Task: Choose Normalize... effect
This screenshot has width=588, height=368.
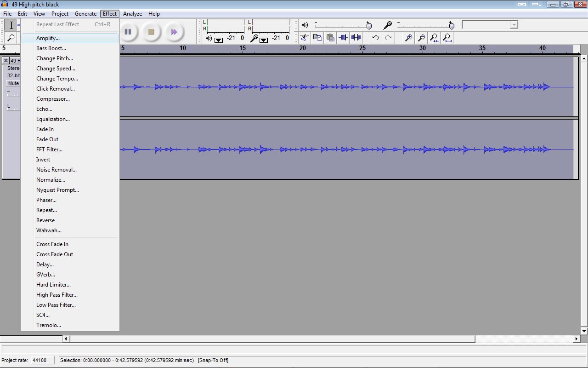Action: point(70,180)
